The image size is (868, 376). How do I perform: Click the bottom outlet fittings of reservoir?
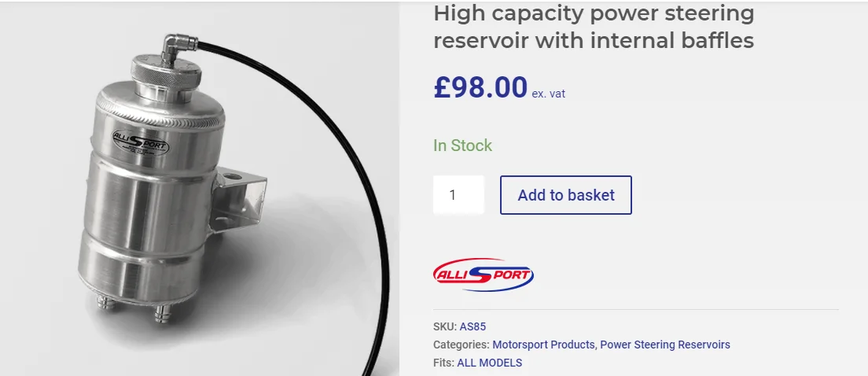pyautogui.click(x=163, y=312)
